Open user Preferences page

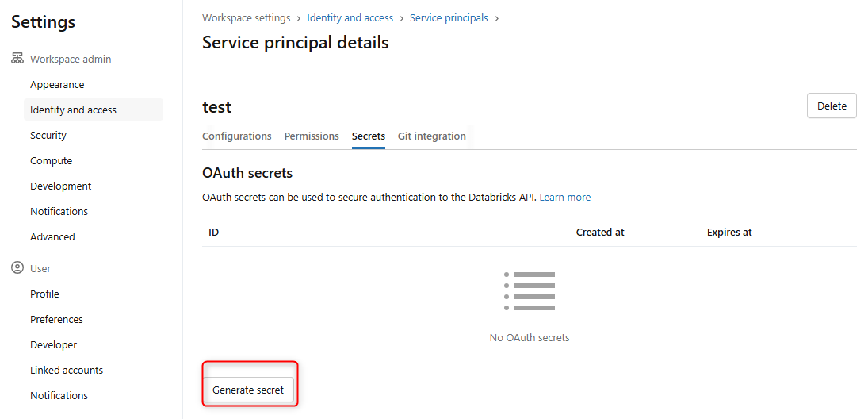(x=56, y=320)
